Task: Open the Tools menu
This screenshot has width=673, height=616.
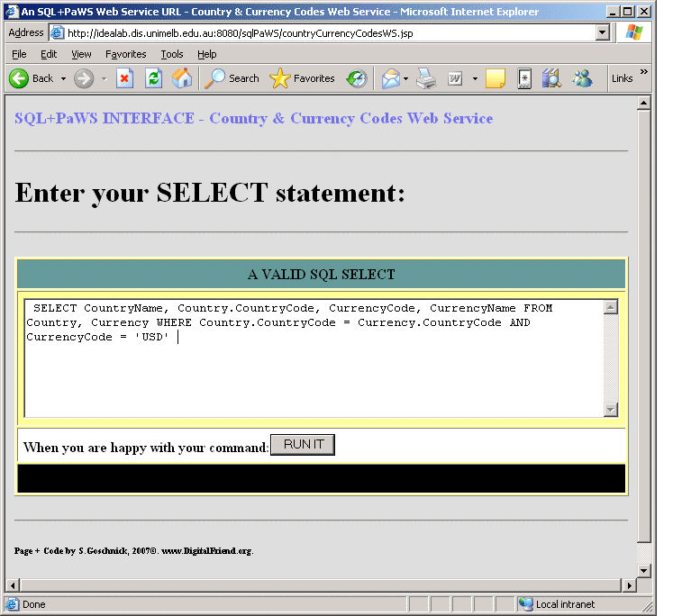Action: click(172, 54)
